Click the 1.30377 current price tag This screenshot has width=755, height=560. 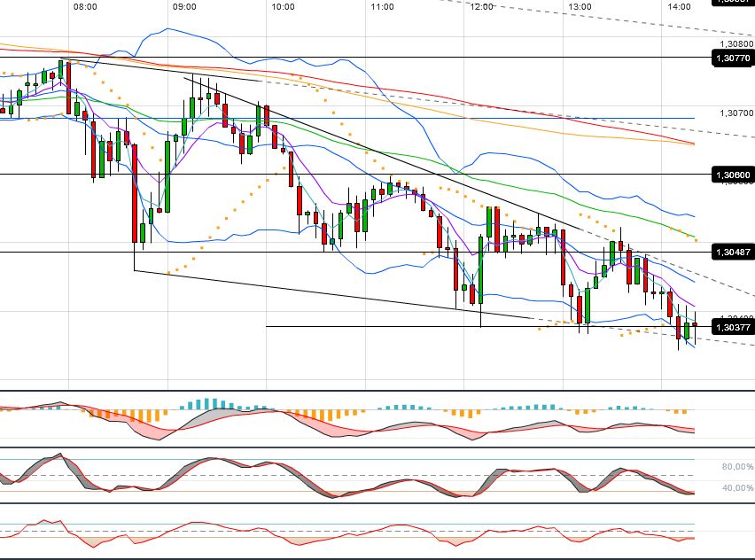tap(730, 327)
